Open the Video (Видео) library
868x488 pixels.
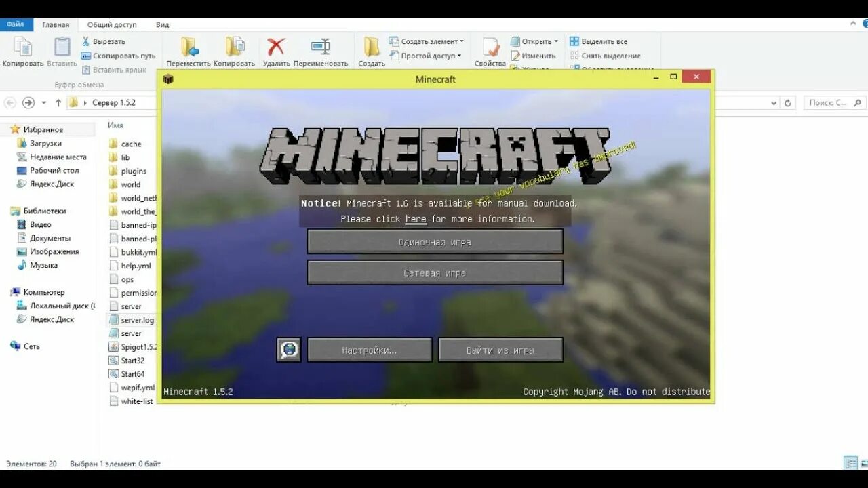click(x=40, y=224)
